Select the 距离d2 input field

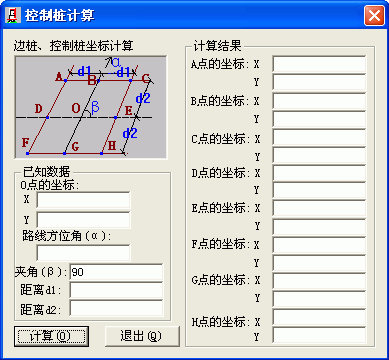click(x=116, y=308)
